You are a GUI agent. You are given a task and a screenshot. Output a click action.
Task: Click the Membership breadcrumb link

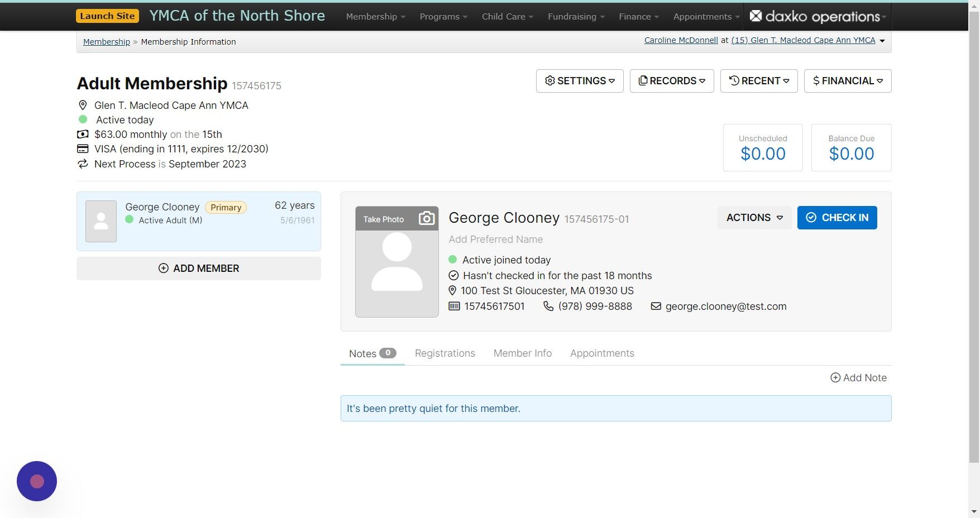(107, 42)
